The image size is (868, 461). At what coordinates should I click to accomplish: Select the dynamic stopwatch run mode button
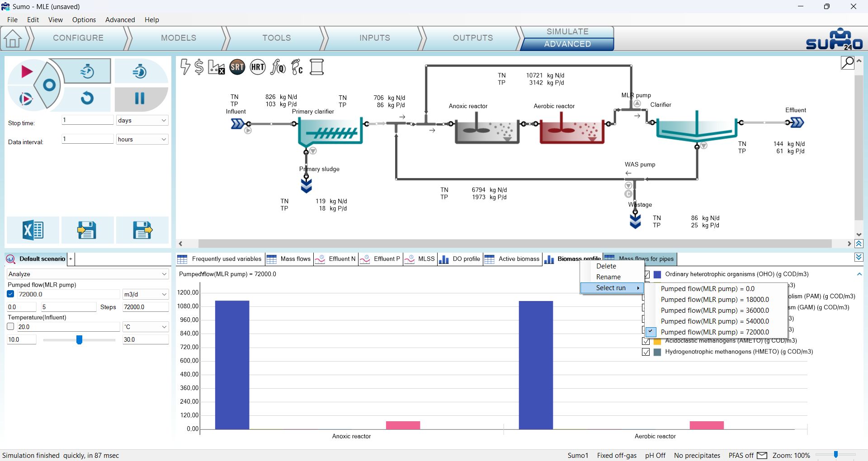[87, 71]
